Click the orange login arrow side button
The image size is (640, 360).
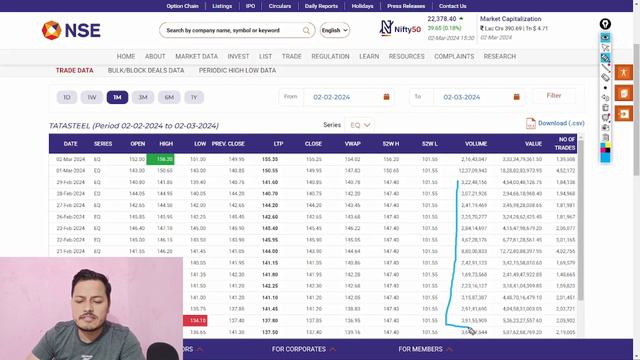(x=623, y=113)
